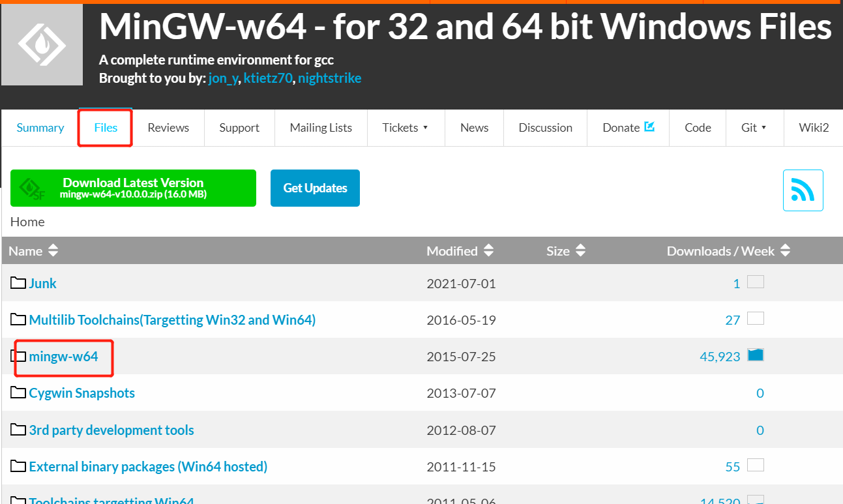Click the folder icon beside Multilib Toolchains

18,319
